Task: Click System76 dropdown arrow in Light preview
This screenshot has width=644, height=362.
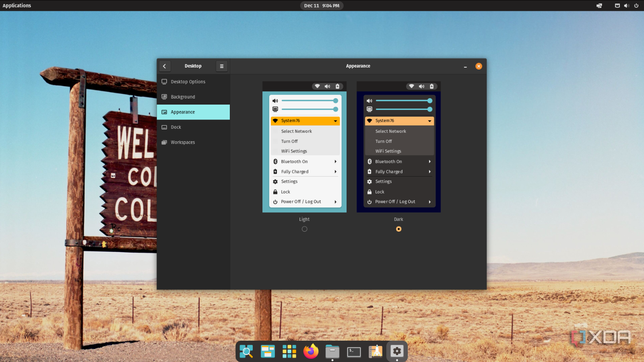Action: 335,121
